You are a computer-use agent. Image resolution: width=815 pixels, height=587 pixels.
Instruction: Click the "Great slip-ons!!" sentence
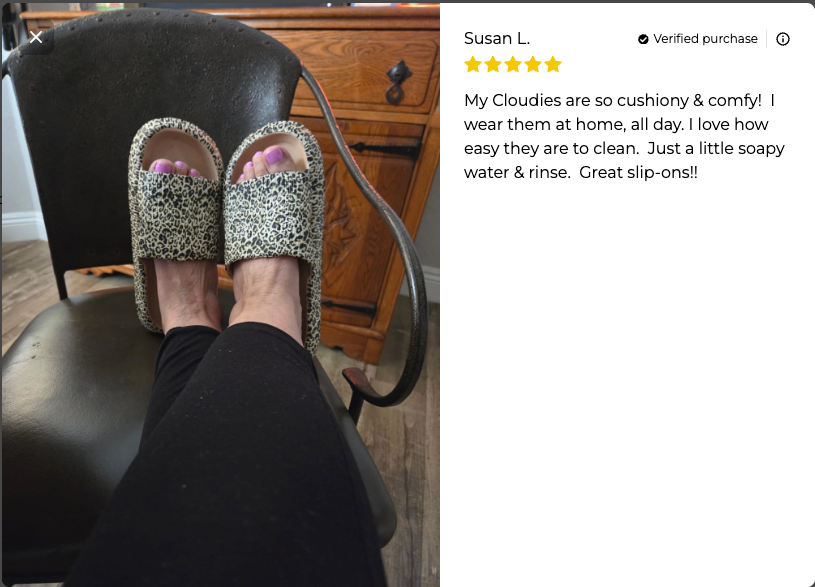(x=638, y=172)
